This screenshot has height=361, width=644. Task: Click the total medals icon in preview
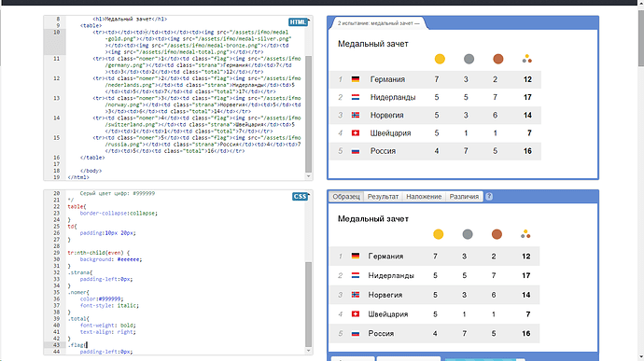pos(527,59)
